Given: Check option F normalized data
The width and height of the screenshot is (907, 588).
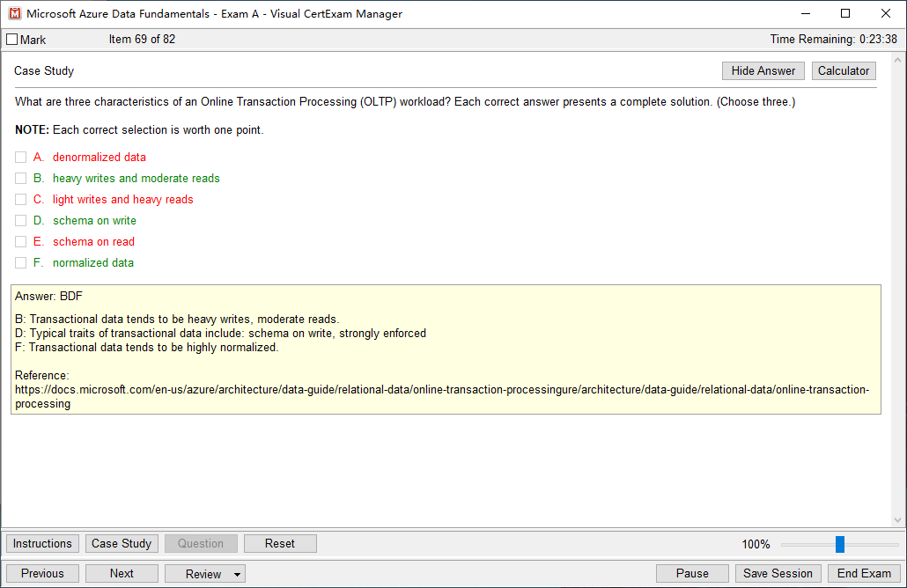Looking at the screenshot, I should click(x=21, y=263).
